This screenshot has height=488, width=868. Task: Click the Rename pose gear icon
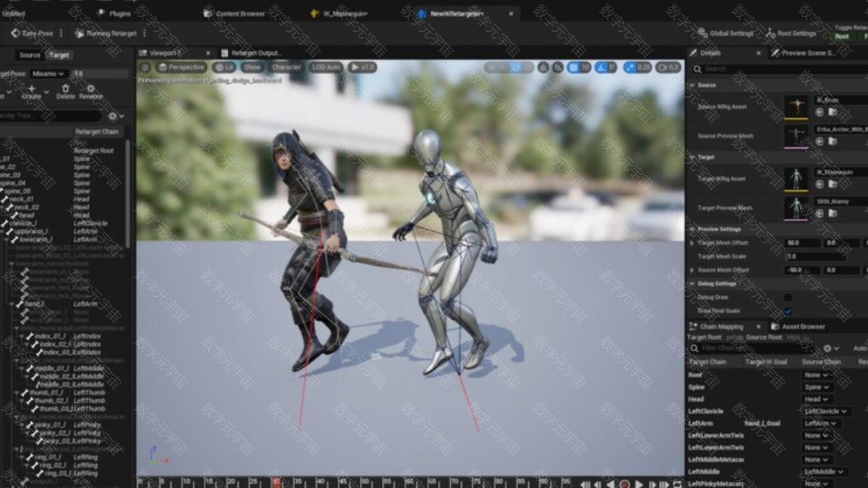pyautogui.click(x=90, y=89)
